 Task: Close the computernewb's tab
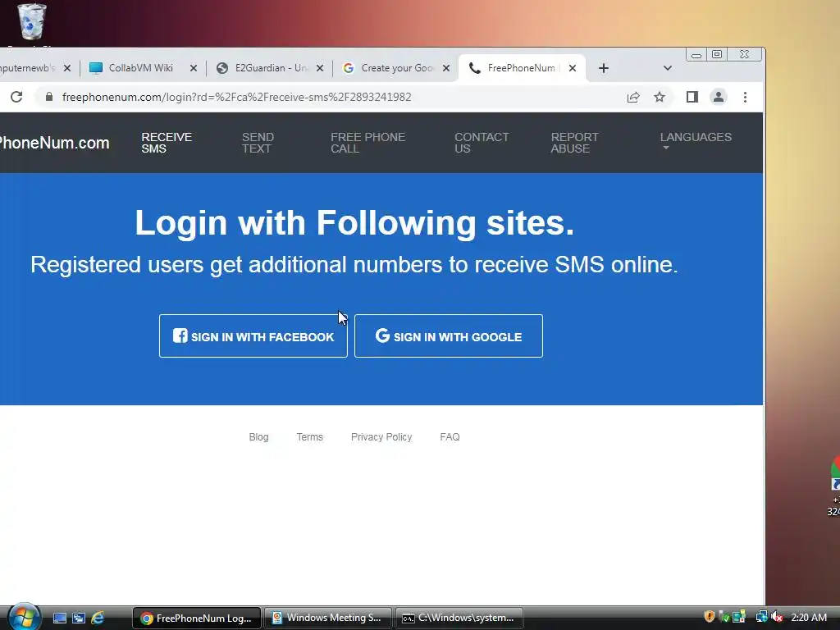(x=67, y=68)
